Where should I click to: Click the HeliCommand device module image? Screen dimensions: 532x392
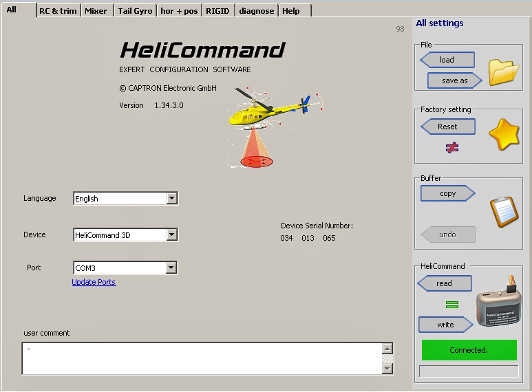(499, 303)
